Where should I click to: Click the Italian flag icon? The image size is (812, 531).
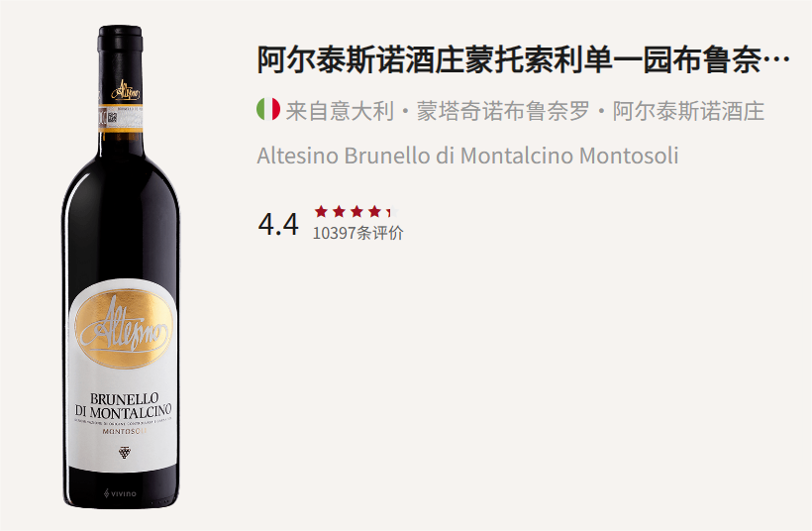click(x=268, y=109)
